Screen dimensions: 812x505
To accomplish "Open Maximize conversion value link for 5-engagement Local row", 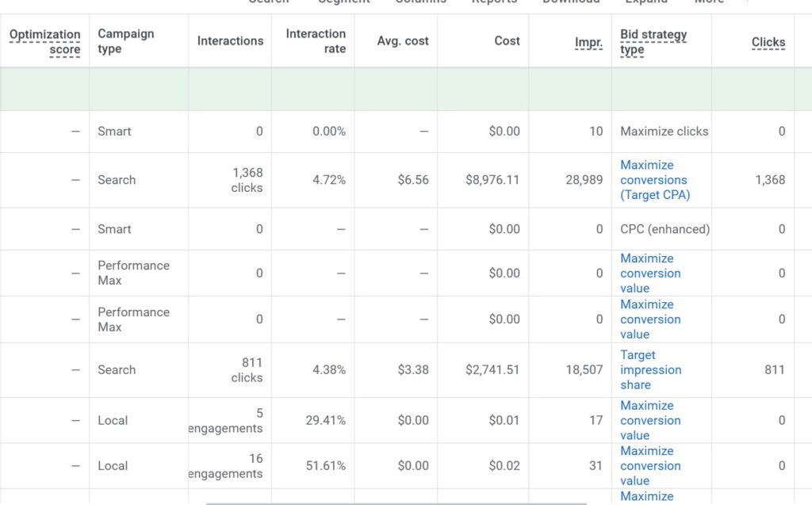I will 650,420.
